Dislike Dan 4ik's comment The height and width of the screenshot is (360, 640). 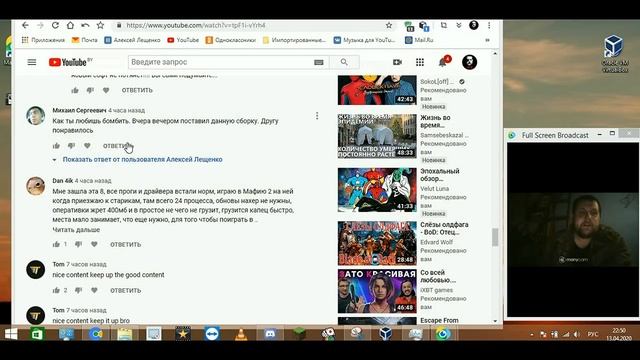(78, 244)
